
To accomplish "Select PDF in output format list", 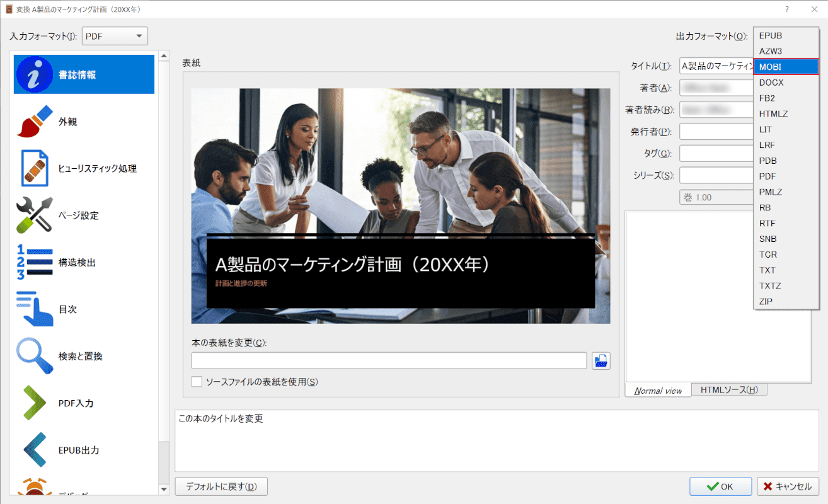I will pyautogui.click(x=786, y=176).
